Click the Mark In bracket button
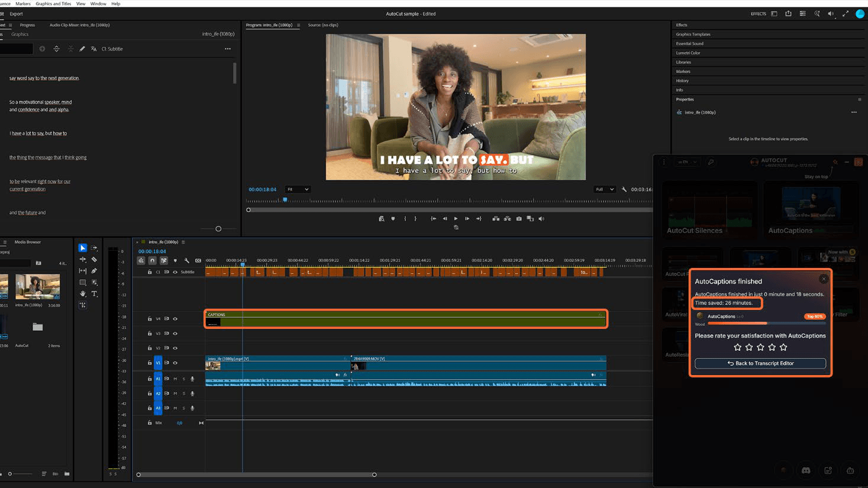868x488 pixels. (x=405, y=219)
